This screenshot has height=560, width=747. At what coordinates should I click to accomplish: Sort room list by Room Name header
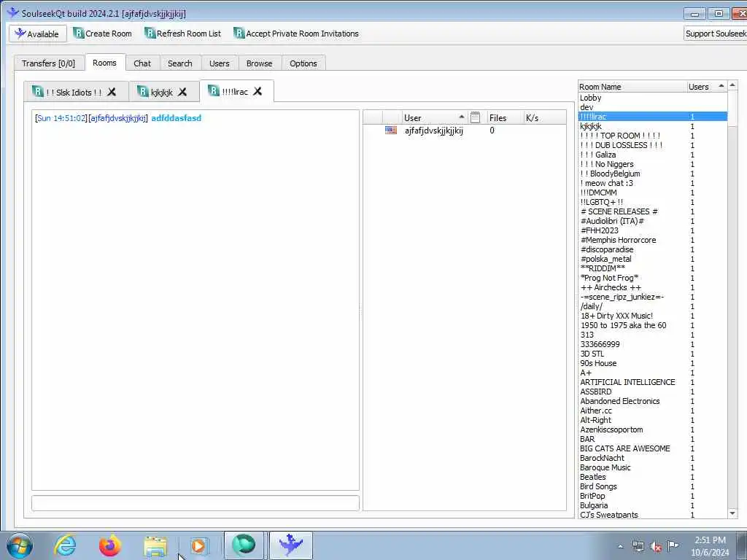point(632,87)
